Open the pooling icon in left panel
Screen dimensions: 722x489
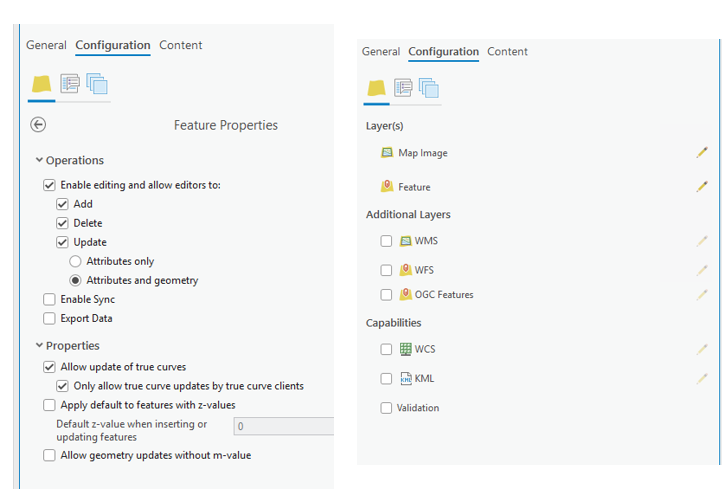tap(97, 84)
